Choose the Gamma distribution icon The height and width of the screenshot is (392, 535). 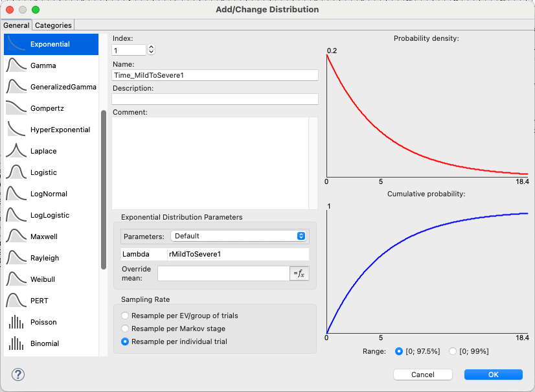tap(16, 65)
